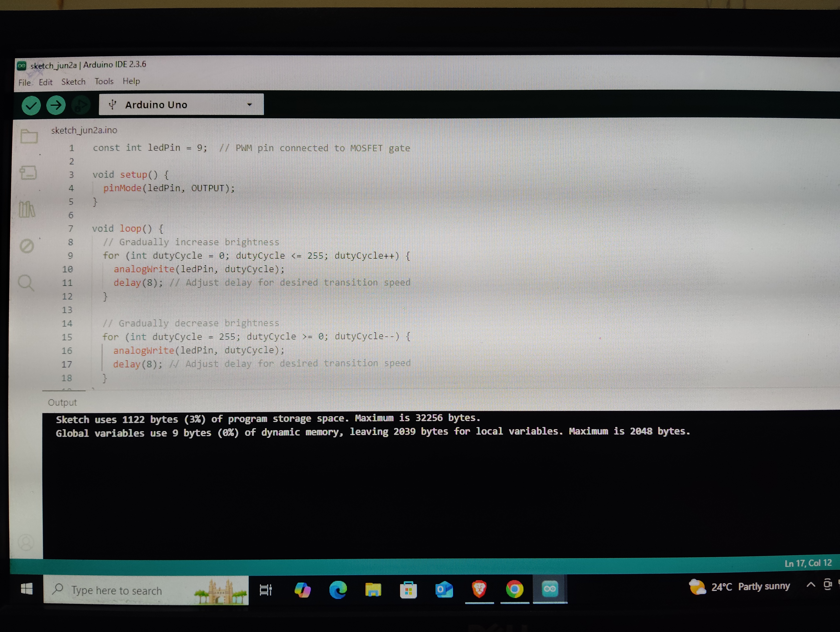Click delay(8) on line 11
The image size is (840, 632).
click(138, 283)
